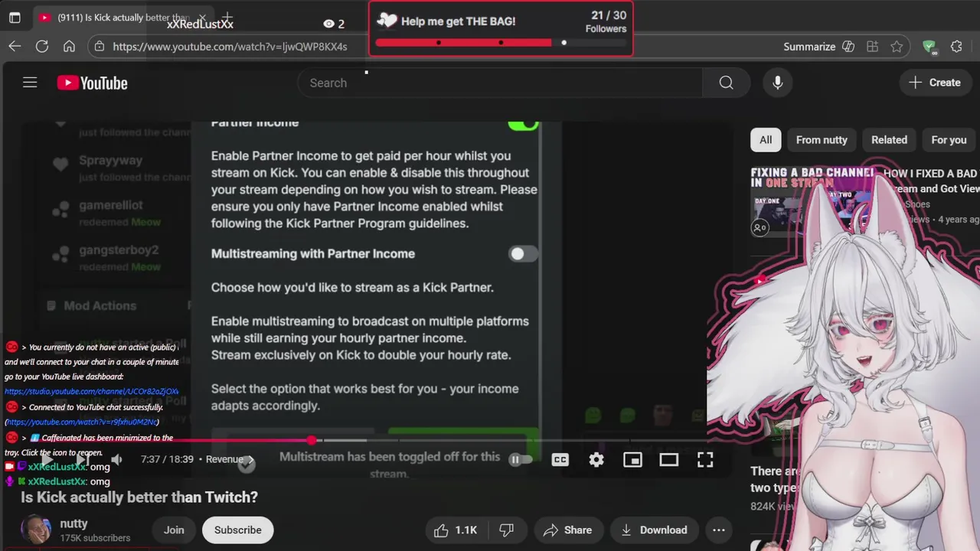Select the All filter chip
Image resolution: width=980 pixels, height=551 pixels.
(x=766, y=140)
